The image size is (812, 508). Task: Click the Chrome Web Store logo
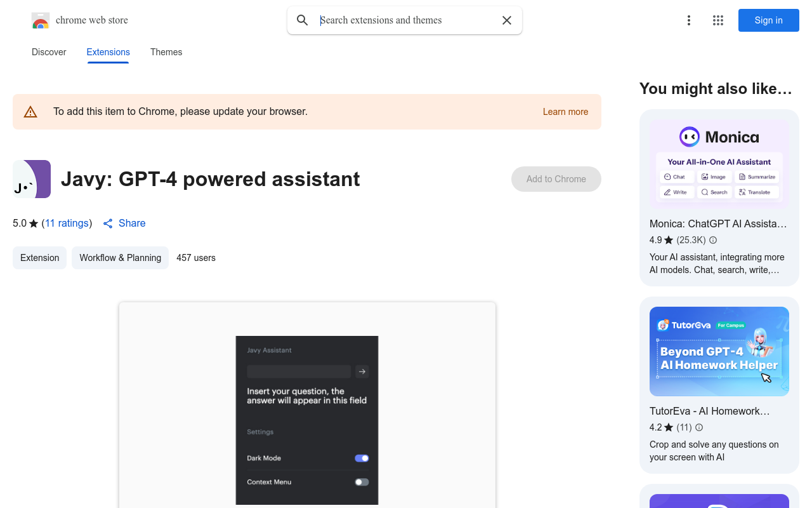click(x=41, y=20)
